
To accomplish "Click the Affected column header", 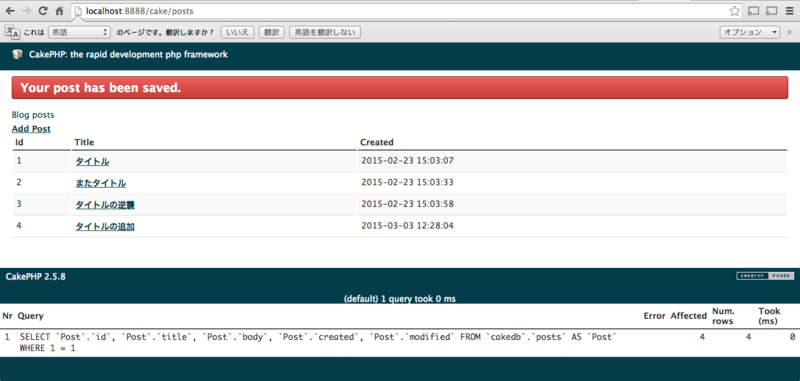I will click(x=688, y=316).
